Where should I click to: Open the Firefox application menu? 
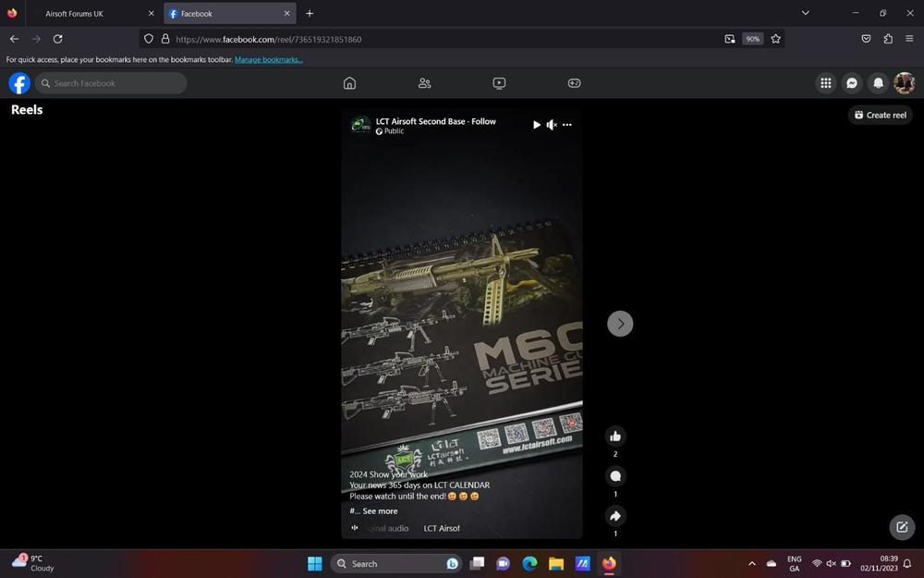(x=910, y=39)
